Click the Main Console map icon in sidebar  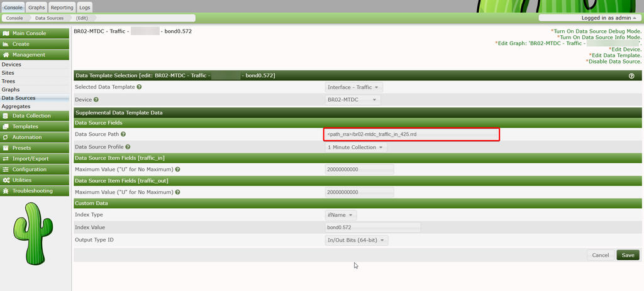coord(6,33)
